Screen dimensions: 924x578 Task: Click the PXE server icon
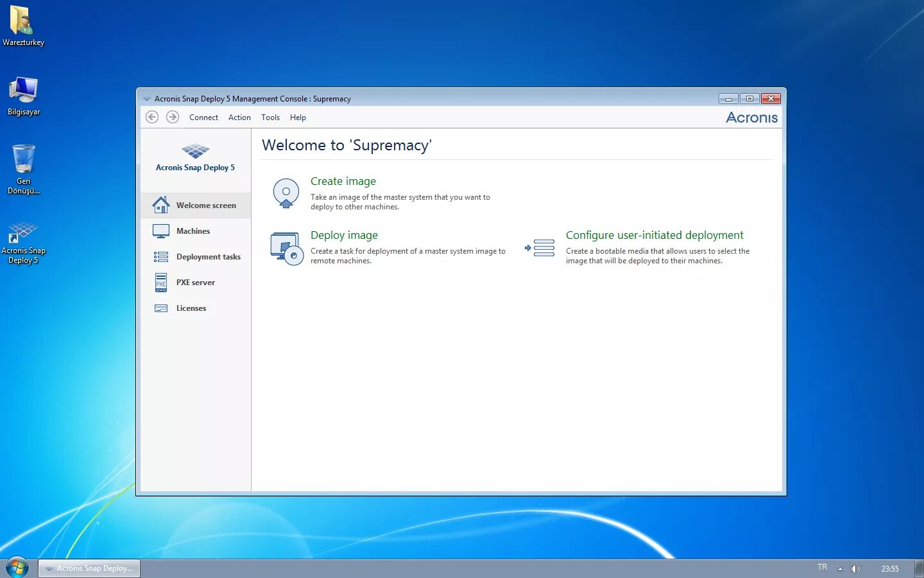(161, 283)
